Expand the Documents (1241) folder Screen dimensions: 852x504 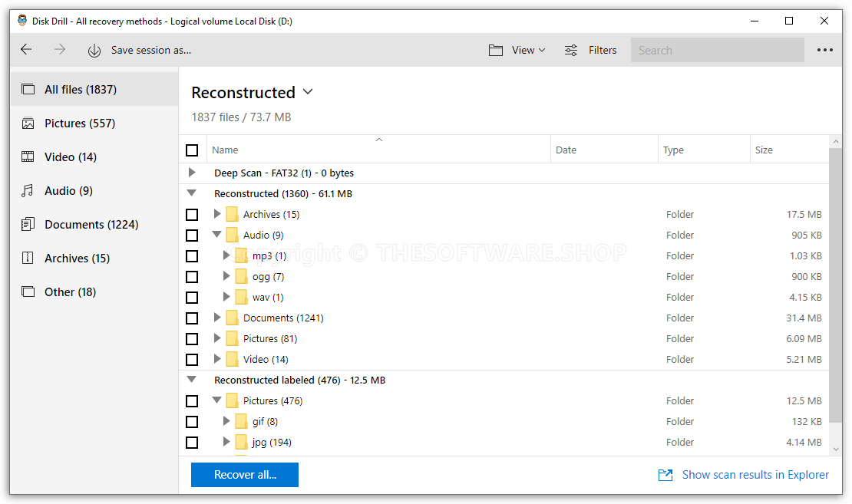pos(217,318)
